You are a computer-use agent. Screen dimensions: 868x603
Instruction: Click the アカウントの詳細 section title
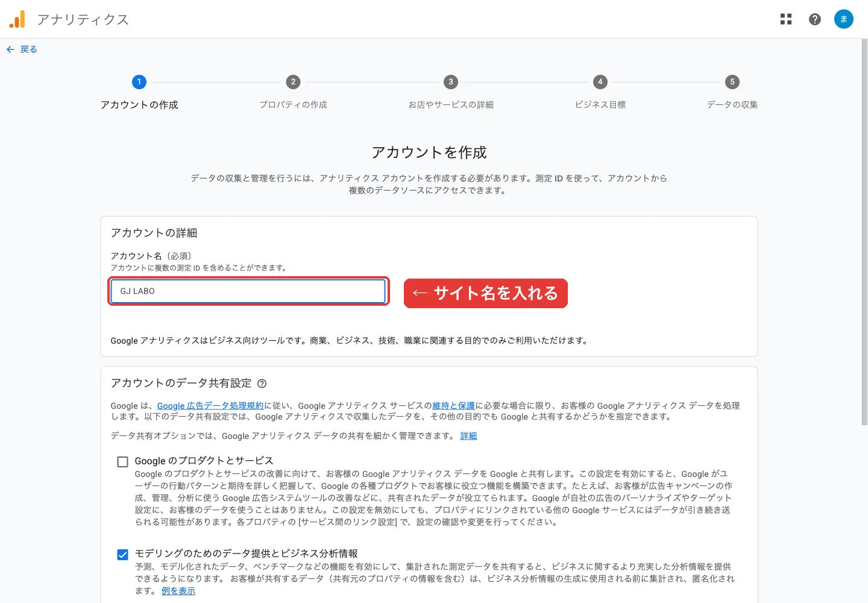[x=154, y=233]
